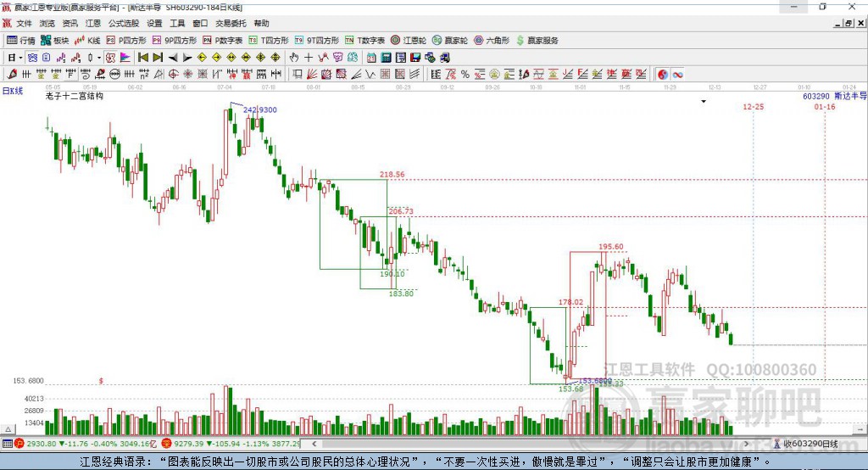Switch to K线 candlestick chart
This screenshot has height=470, width=868.
click(87, 41)
